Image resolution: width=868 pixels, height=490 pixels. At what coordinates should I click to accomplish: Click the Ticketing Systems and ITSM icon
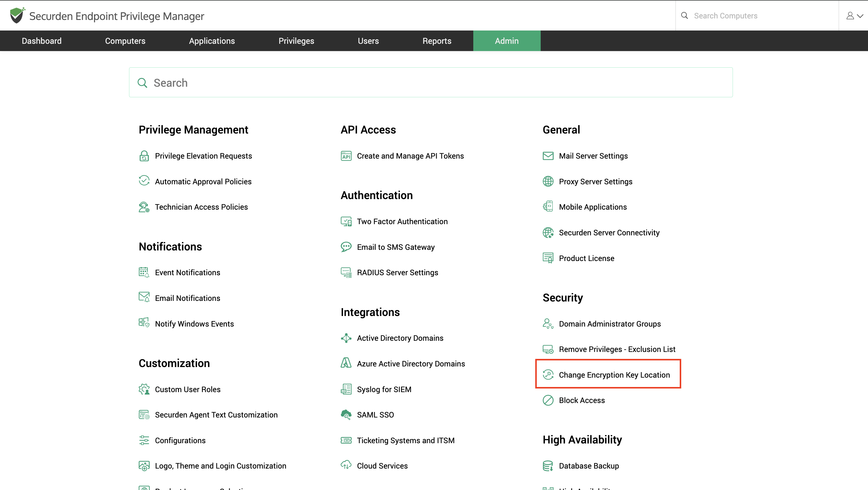[346, 440]
